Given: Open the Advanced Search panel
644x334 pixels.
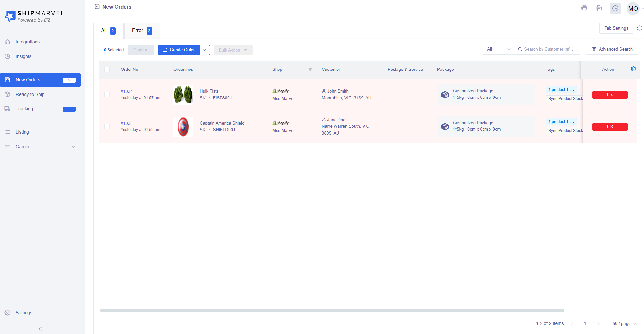Looking at the screenshot, I should [611, 49].
